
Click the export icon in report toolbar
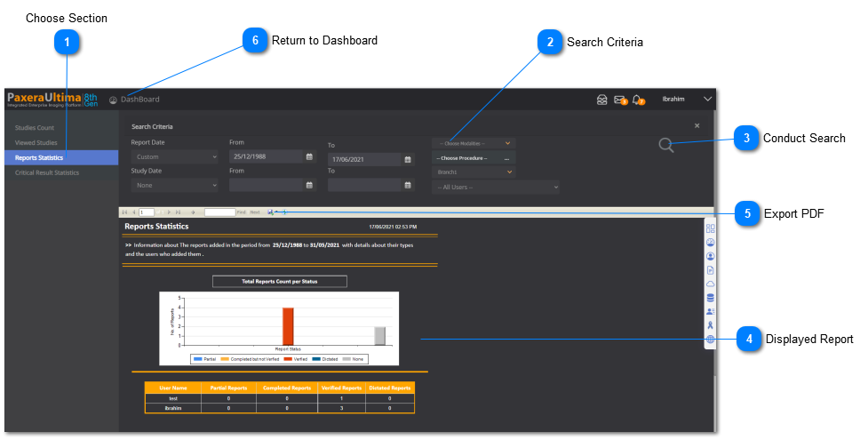coord(271,212)
